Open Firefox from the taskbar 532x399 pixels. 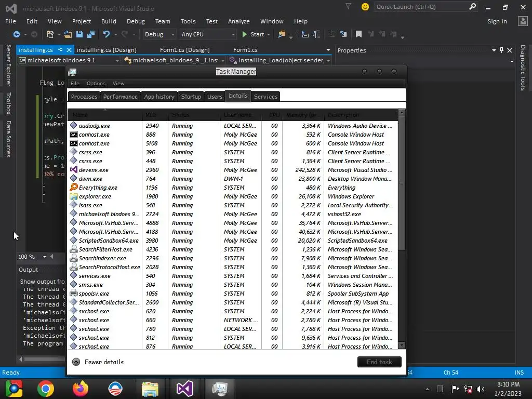click(81, 389)
